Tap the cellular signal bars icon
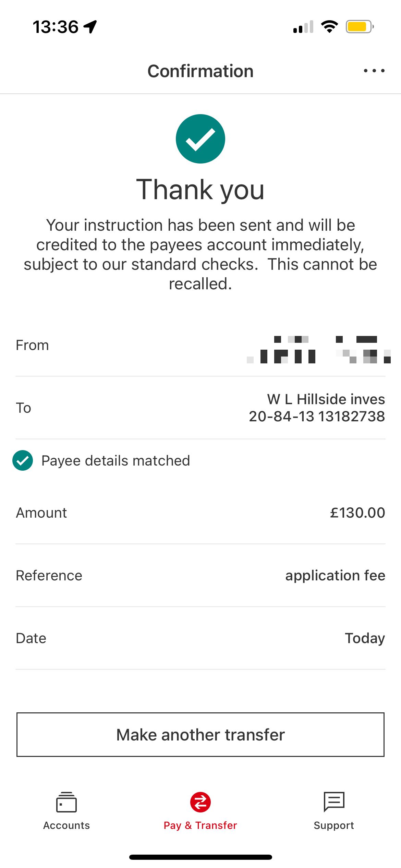Viewport: 401px width, 868px height. (303, 27)
